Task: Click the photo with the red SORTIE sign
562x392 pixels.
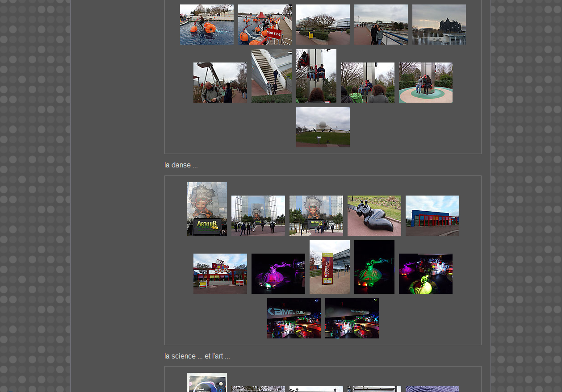Action: 264,25
